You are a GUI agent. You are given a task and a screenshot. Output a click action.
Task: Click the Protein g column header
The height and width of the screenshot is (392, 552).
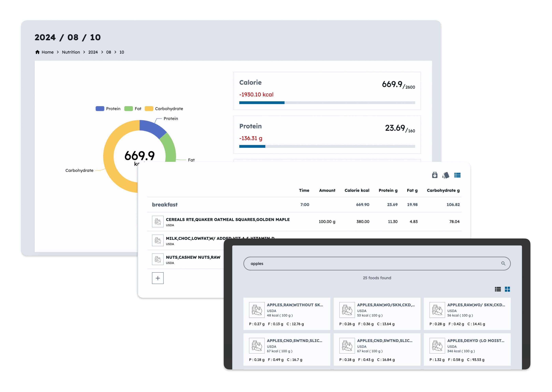point(388,190)
